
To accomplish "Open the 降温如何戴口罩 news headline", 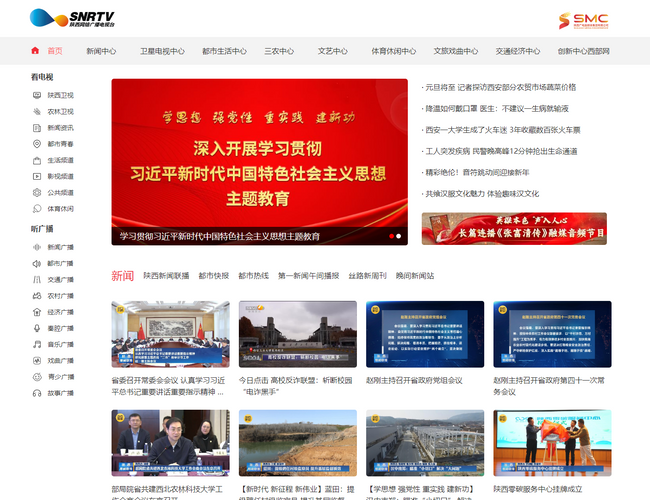I will coord(496,108).
